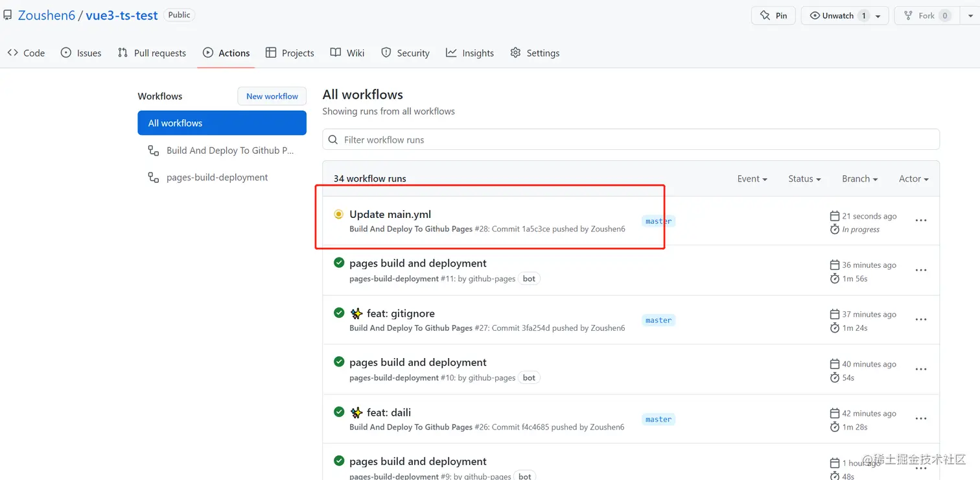Open the repository Settings tab
This screenshot has width=980, height=480.
click(x=535, y=53)
